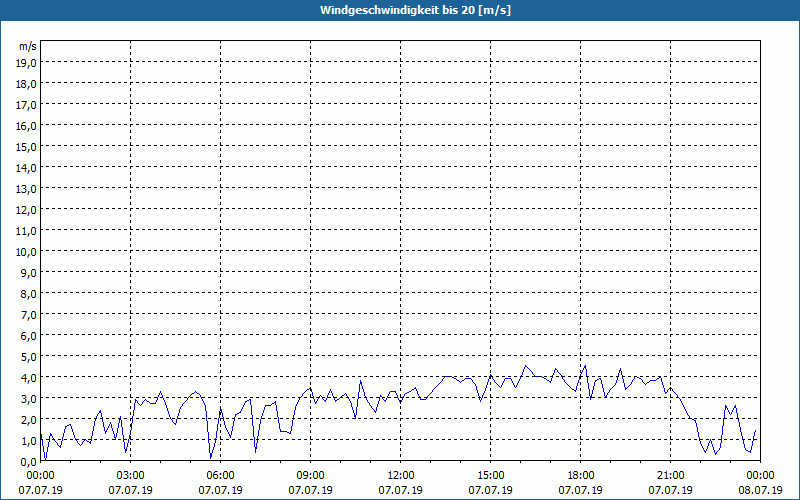Select the 7,0 y-axis label
Screen dimensions: 800x500
28,315
